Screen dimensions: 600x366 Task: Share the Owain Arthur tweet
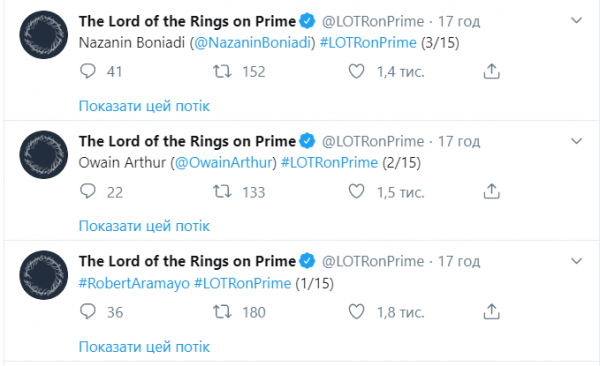(492, 192)
